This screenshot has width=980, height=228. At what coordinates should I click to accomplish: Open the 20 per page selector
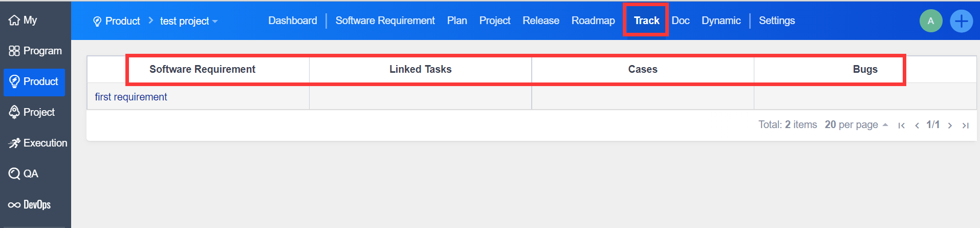pyautogui.click(x=856, y=125)
